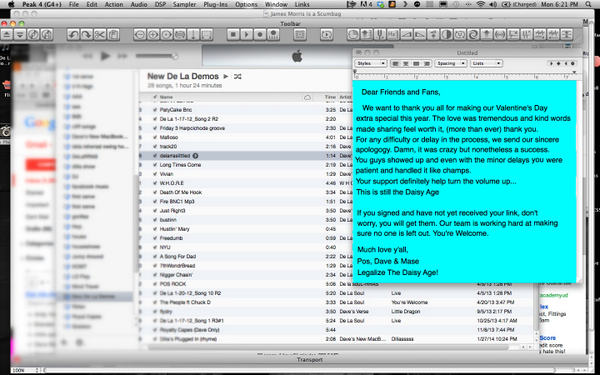Open the File menu
This screenshot has width=600, height=375.
click(74, 5)
